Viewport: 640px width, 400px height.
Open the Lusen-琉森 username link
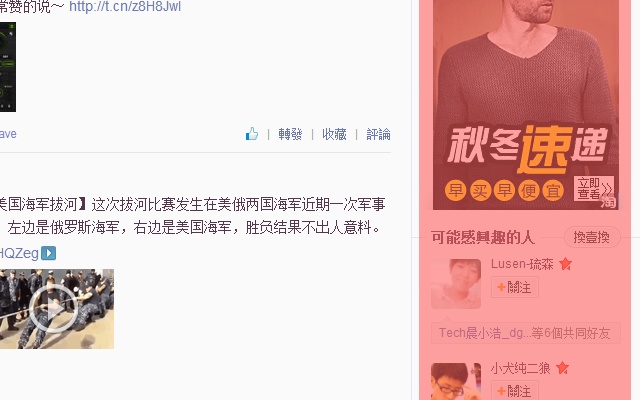[x=522, y=264]
